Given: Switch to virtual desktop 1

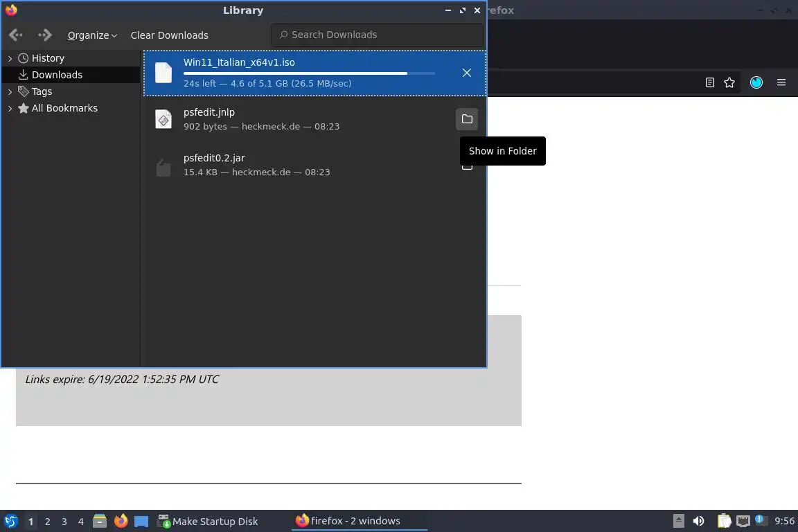Looking at the screenshot, I should tap(30, 522).
